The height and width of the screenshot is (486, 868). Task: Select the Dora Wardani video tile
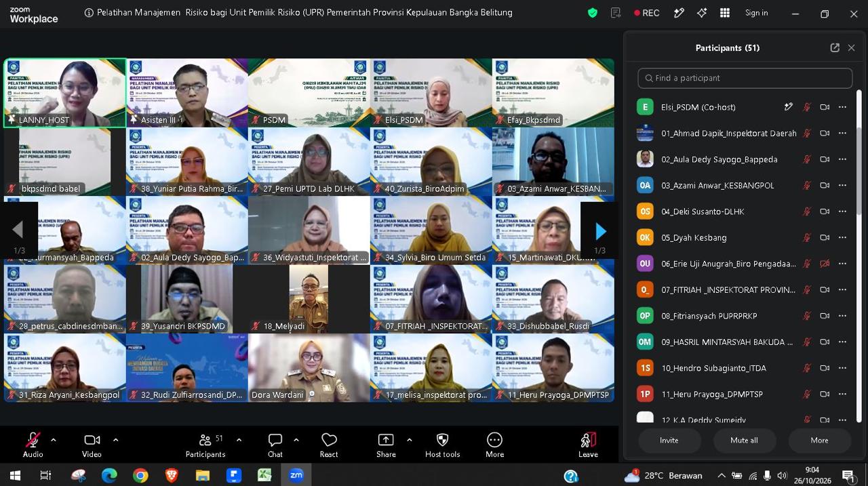coord(309,367)
